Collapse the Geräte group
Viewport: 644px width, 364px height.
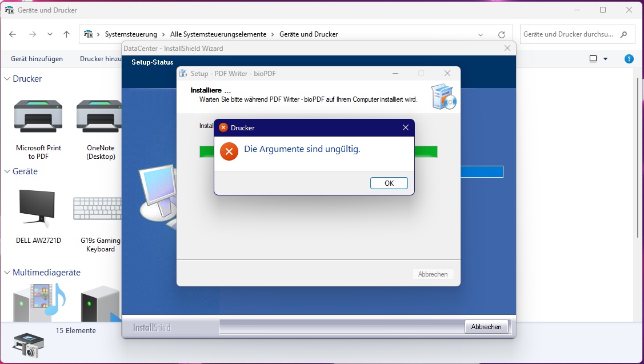7,171
